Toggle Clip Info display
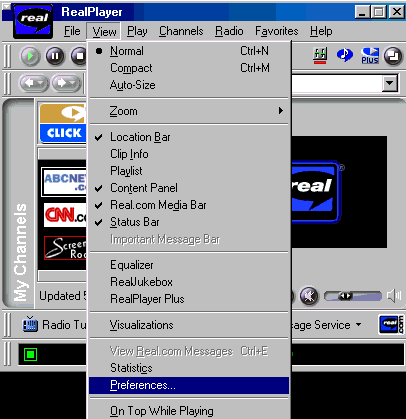Viewport: 406px width, 419px height. [189, 154]
